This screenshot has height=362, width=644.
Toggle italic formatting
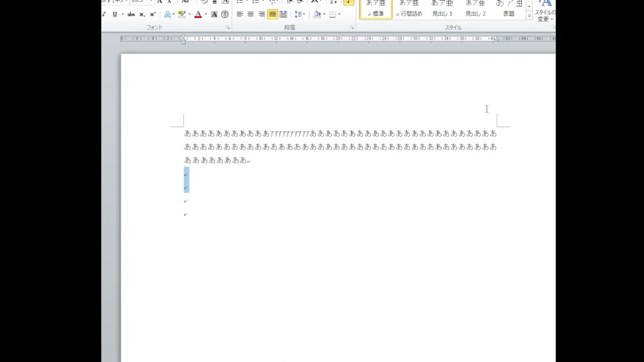click(x=104, y=15)
